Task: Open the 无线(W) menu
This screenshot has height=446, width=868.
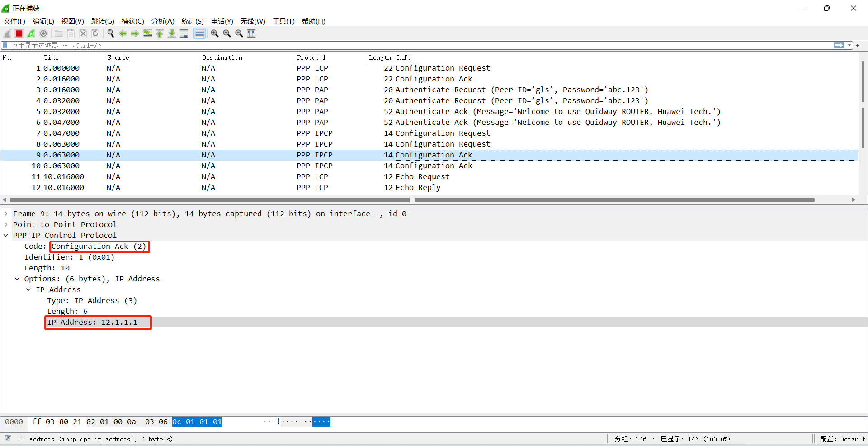Action: pyautogui.click(x=253, y=21)
